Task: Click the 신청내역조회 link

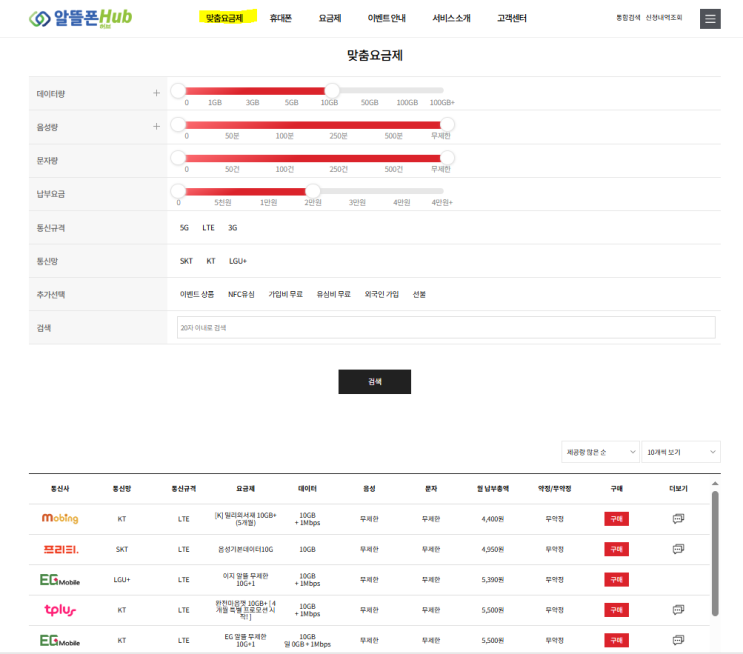Action: point(664,18)
